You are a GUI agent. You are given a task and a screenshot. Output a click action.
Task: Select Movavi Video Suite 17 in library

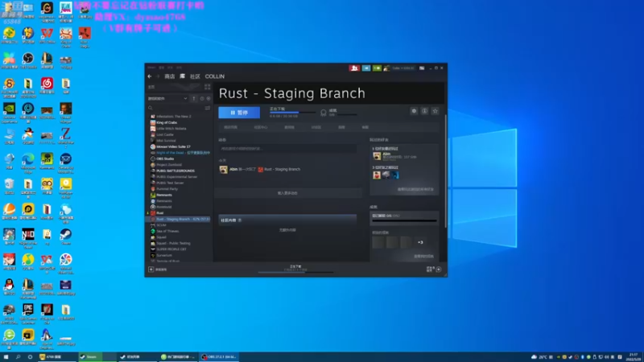(173, 146)
